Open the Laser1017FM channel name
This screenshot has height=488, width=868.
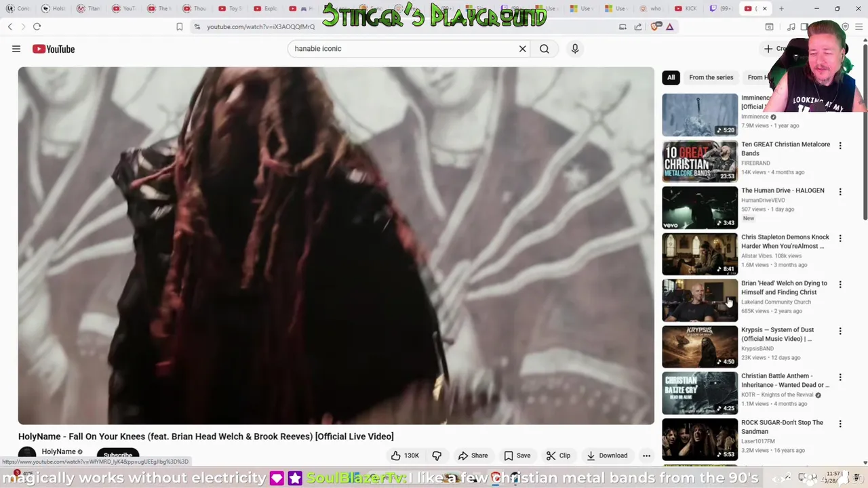coord(757,441)
